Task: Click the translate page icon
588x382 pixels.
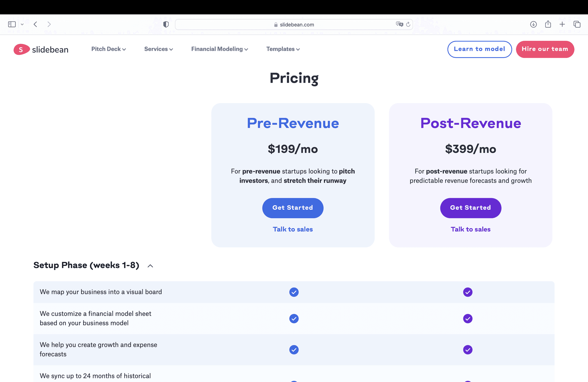Action: click(x=399, y=24)
